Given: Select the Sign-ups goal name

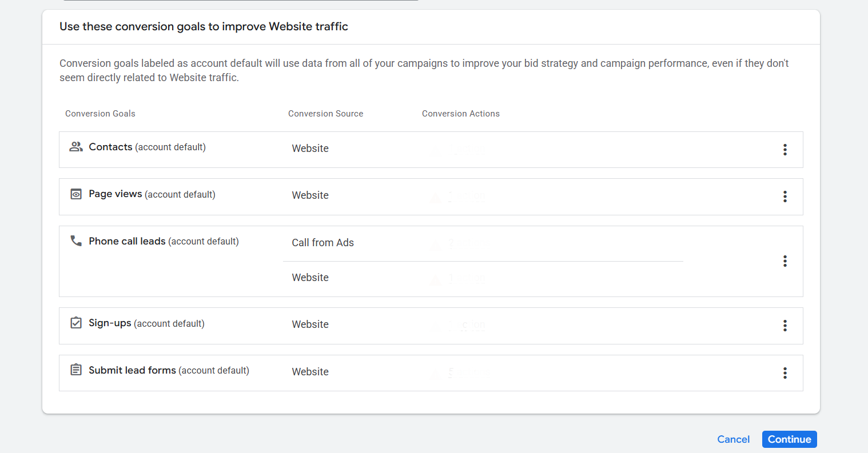Looking at the screenshot, I should (110, 323).
